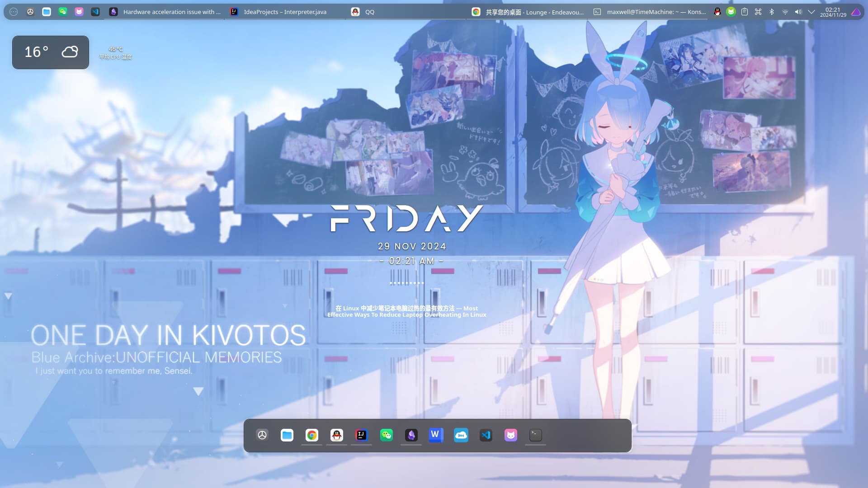Open the Linux laptop overheating article headline

[407, 311]
